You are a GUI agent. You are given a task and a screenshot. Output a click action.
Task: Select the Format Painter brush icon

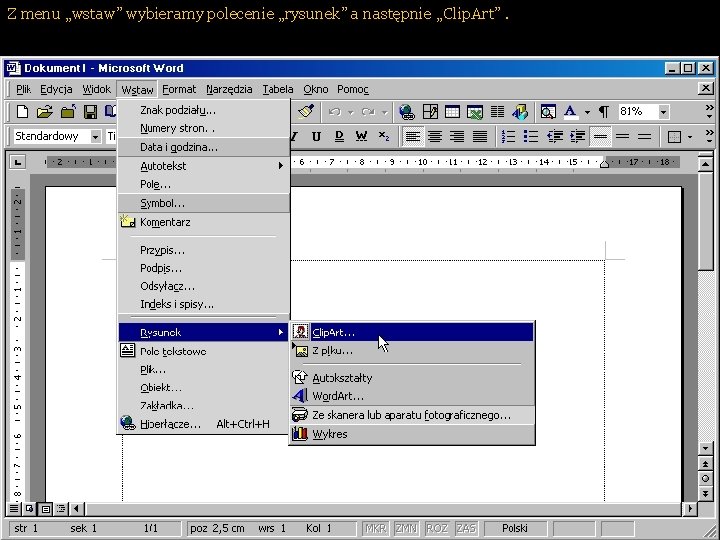[x=306, y=112]
